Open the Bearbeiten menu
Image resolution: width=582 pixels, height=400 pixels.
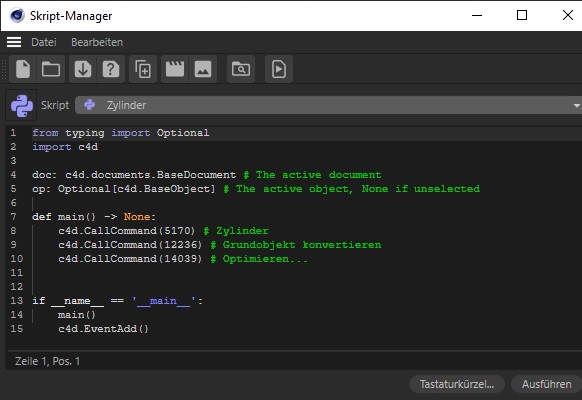pos(97,42)
